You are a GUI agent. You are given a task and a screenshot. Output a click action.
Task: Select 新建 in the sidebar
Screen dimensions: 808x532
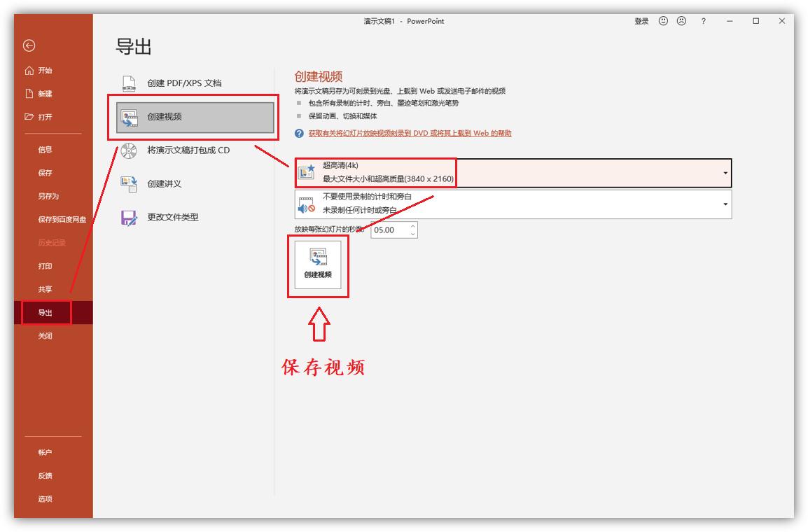(x=39, y=94)
